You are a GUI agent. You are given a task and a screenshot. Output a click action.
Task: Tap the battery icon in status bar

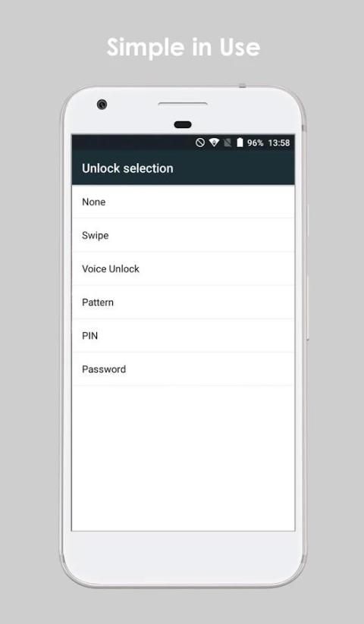click(x=240, y=143)
